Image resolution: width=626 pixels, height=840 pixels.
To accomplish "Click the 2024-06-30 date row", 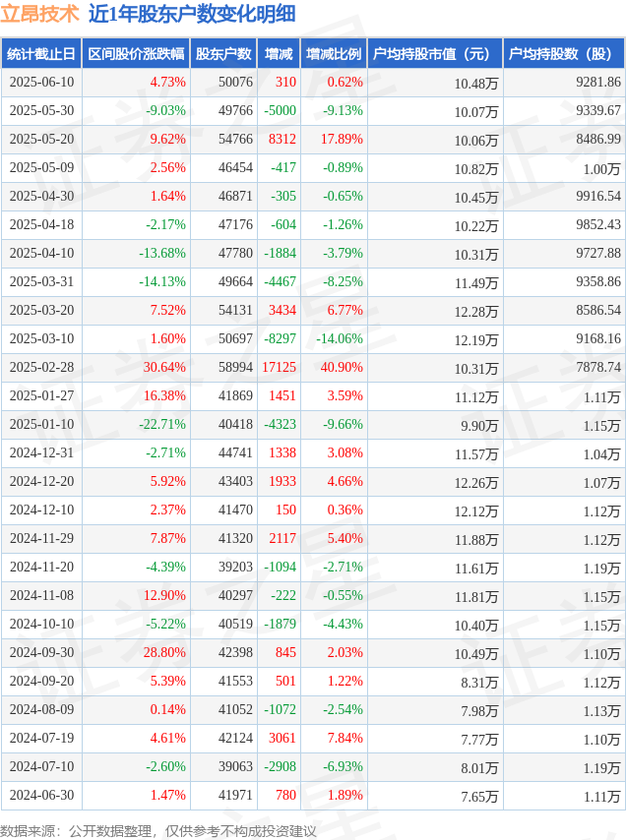I will coord(313,795).
